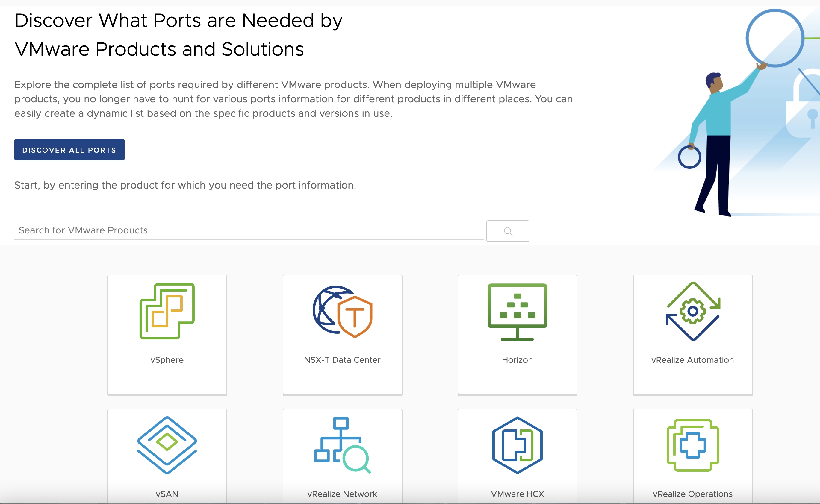Screen dimensions: 820x504
Task: Select the vRealize Operations label
Action: pos(693,494)
